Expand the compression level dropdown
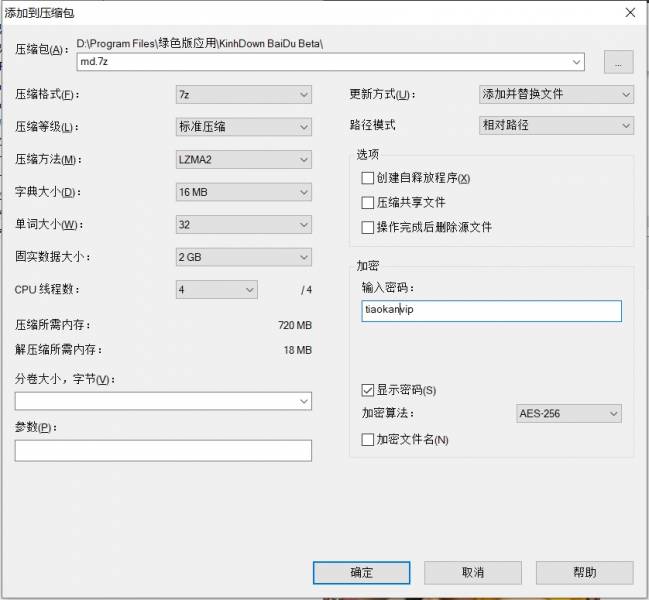This screenshot has height=600, width=649. pyautogui.click(x=243, y=127)
